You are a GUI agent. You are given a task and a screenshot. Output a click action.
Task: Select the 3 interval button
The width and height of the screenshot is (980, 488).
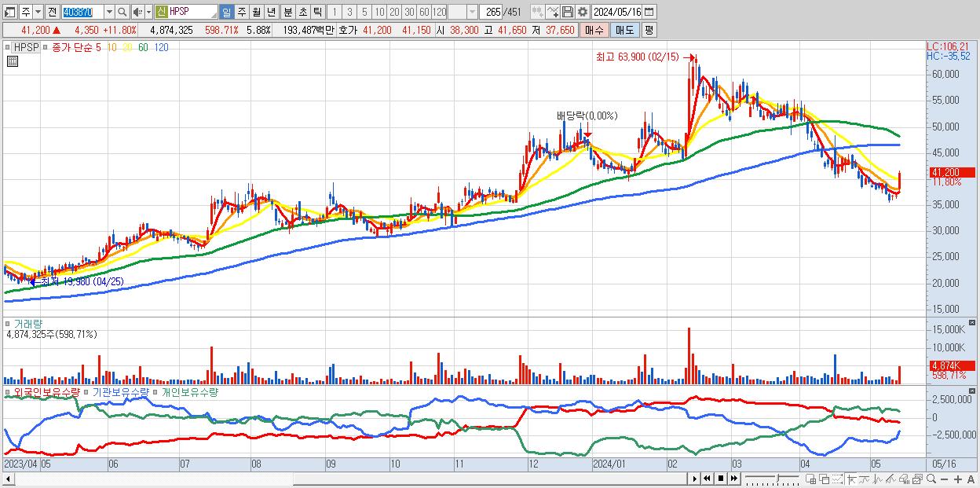(x=349, y=13)
